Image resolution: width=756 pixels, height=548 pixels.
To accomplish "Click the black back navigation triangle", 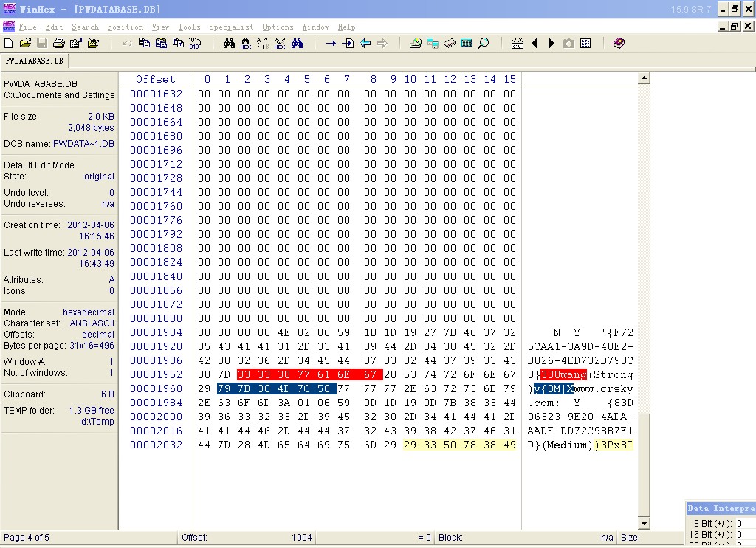I will pyautogui.click(x=535, y=44).
